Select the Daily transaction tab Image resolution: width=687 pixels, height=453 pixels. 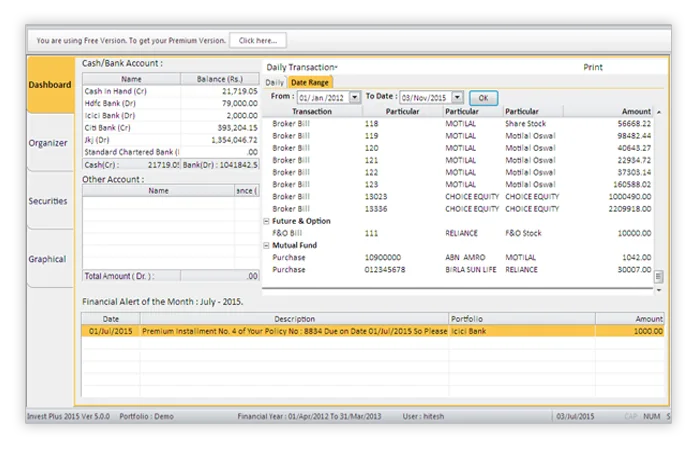(275, 82)
